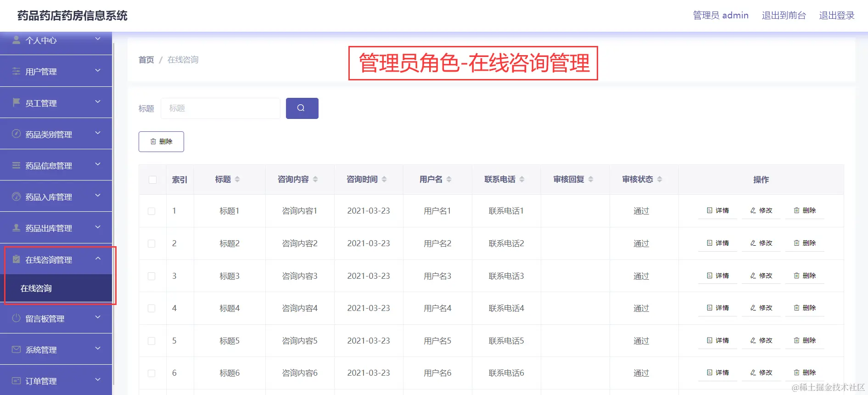Sort table by 联系电话 column arrows
This screenshot has width=868, height=395.
(x=522, y=180)
